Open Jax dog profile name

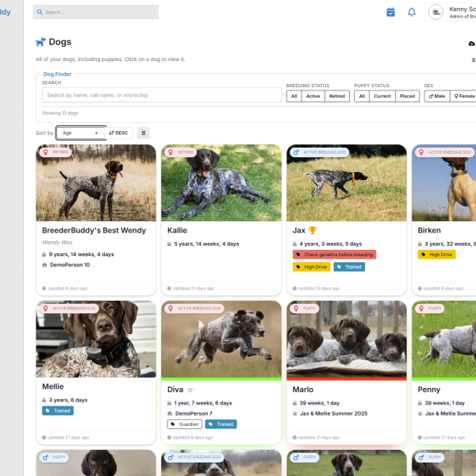(x=299, y=230)
